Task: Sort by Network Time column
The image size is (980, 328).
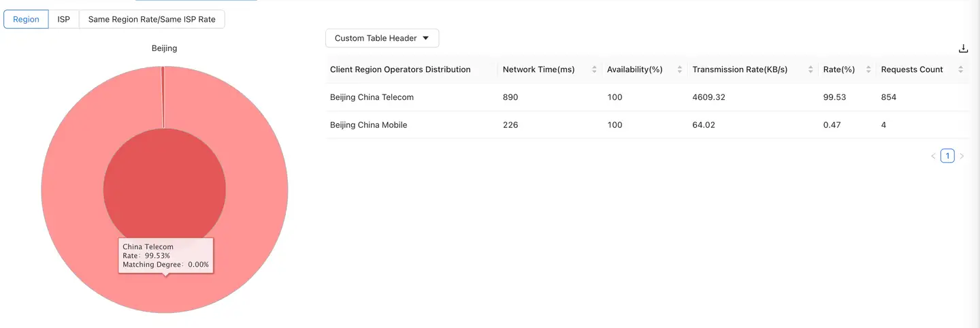Action: [x=594, y=69]
